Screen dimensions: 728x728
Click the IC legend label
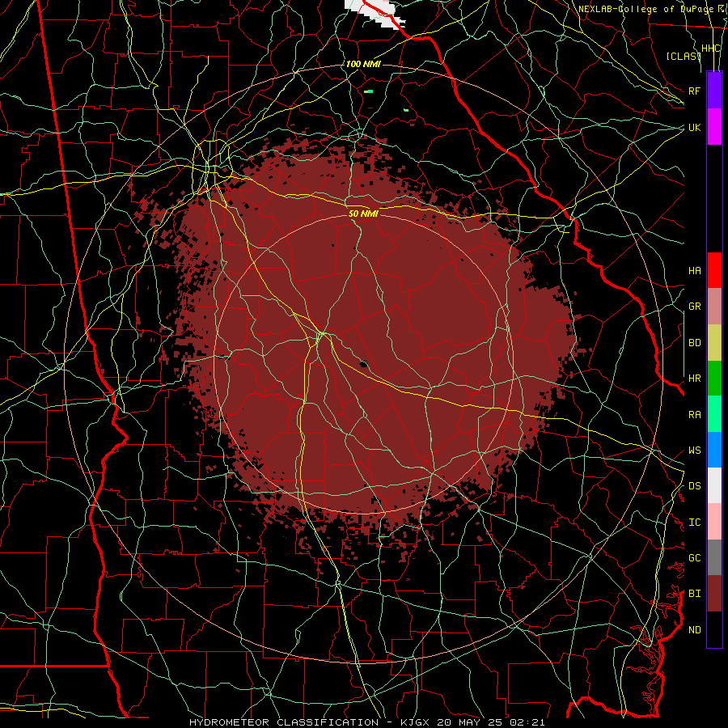[x=695, y=523]
